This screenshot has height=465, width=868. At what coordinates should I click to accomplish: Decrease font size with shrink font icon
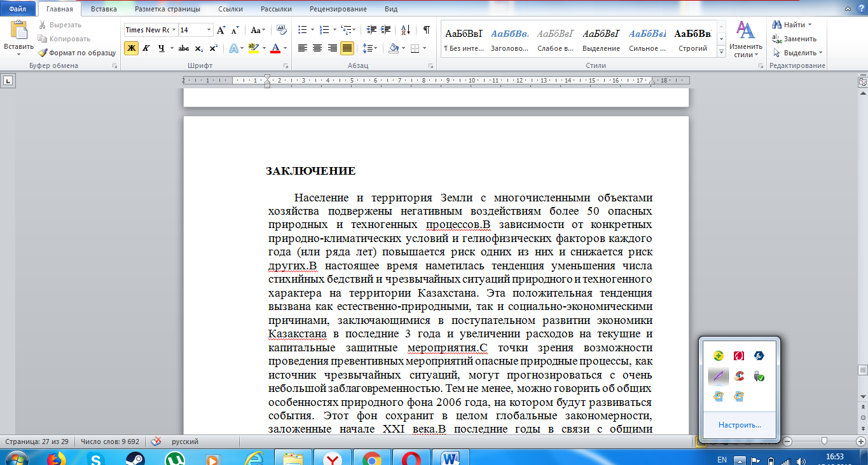(x=235, y=30)
